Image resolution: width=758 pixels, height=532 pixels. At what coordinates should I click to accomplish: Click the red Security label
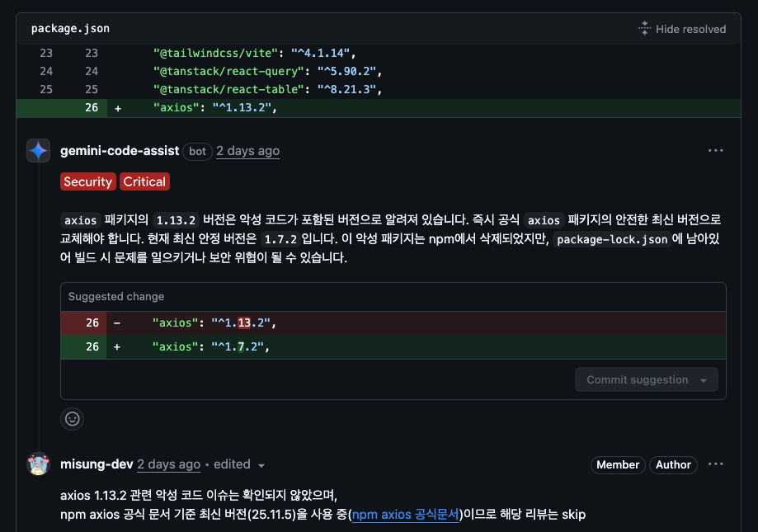[87, 181]
